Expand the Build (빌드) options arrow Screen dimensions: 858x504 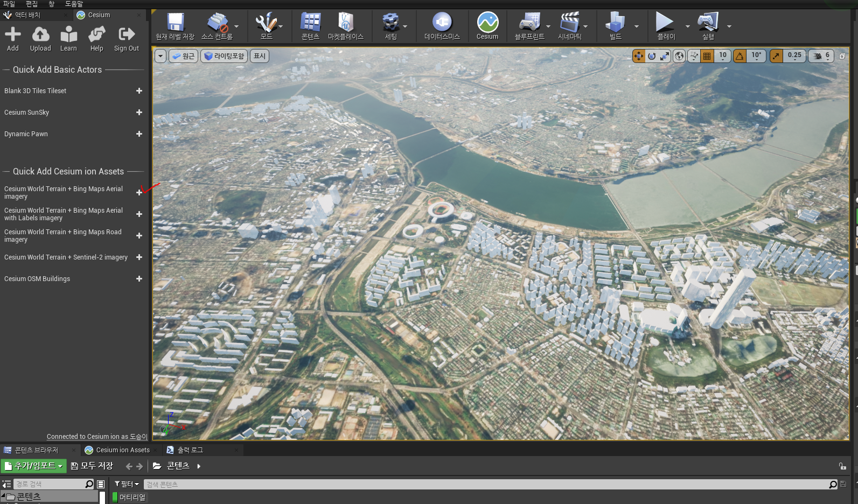637,26
